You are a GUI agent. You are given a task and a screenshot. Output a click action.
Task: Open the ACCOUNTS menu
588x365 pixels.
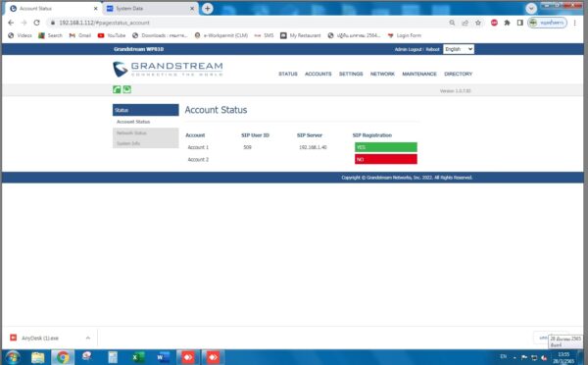[318, 74]
